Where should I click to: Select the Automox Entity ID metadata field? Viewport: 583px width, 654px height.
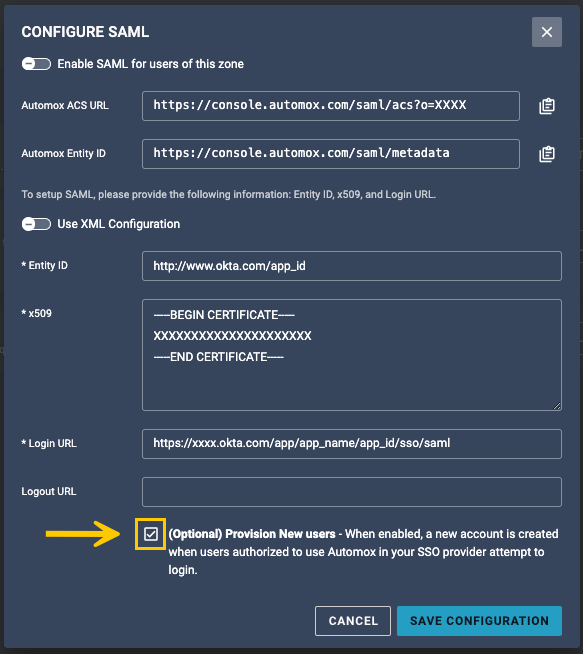pos(331,154)
